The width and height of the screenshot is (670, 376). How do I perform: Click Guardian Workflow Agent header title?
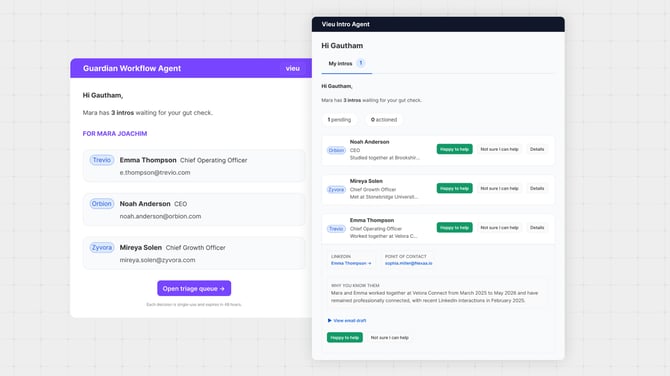tap(132, 68)
